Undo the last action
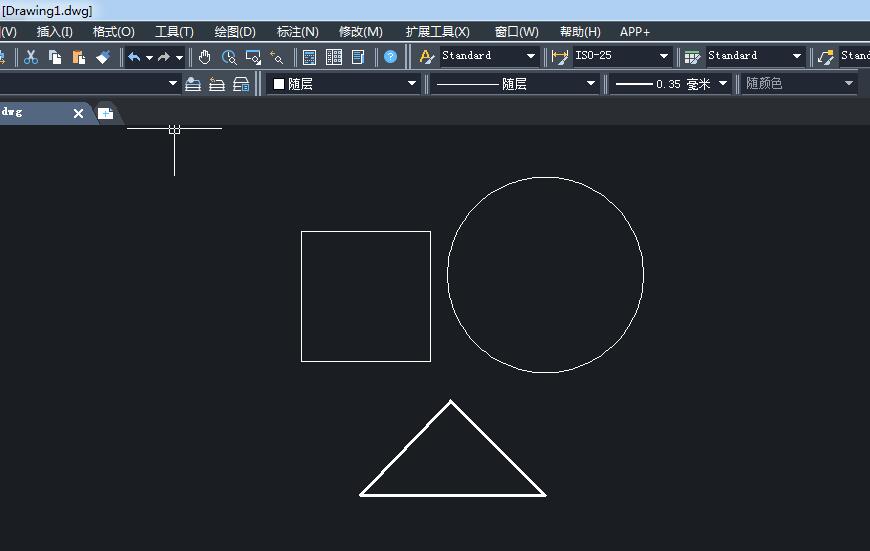 click(x=134, y=57)
